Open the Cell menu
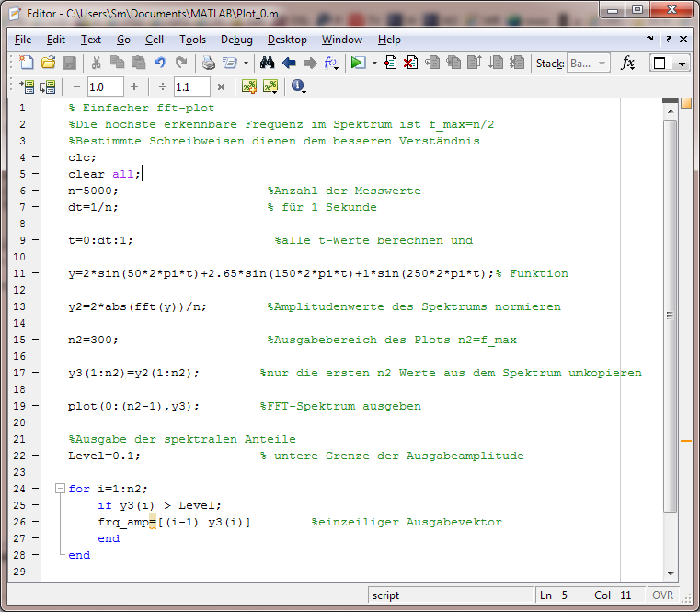700x612 pixels. (155, 40)
